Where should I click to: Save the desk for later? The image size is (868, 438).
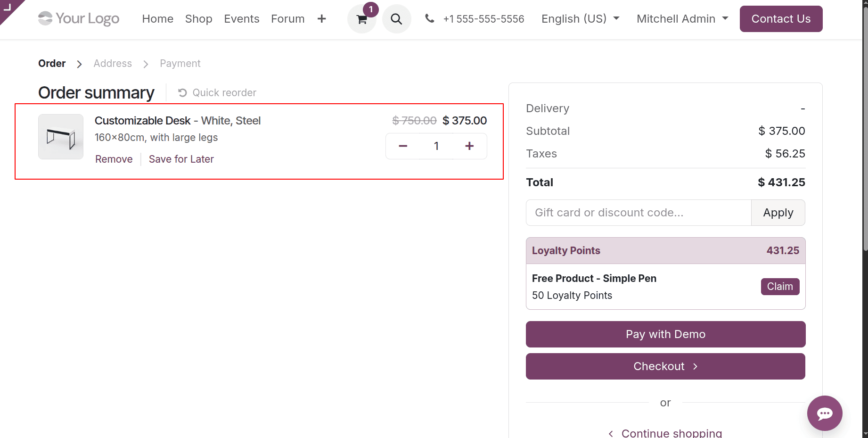pos(181,159)
